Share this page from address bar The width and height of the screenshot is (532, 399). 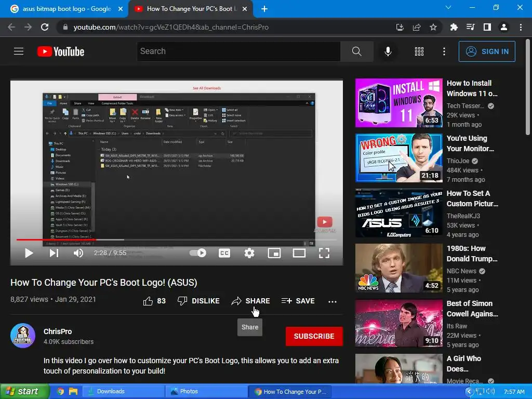[417, 27]
